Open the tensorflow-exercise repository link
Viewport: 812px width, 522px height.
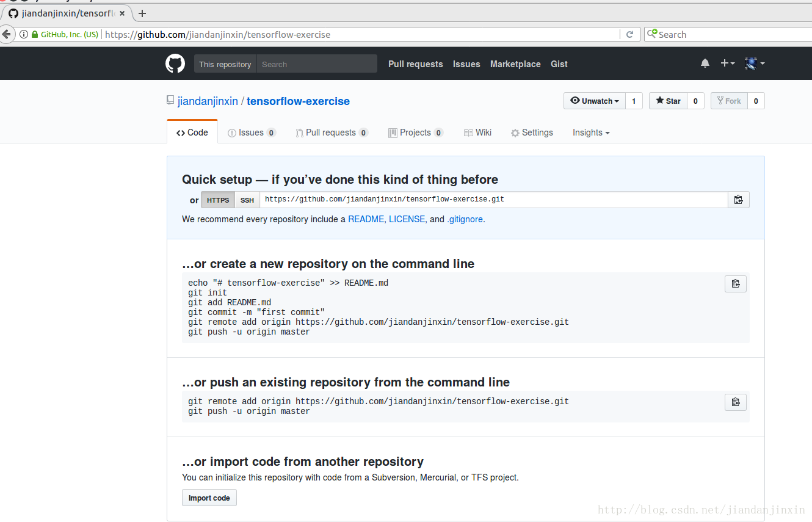pyautogui.click(x=298, y=101)
